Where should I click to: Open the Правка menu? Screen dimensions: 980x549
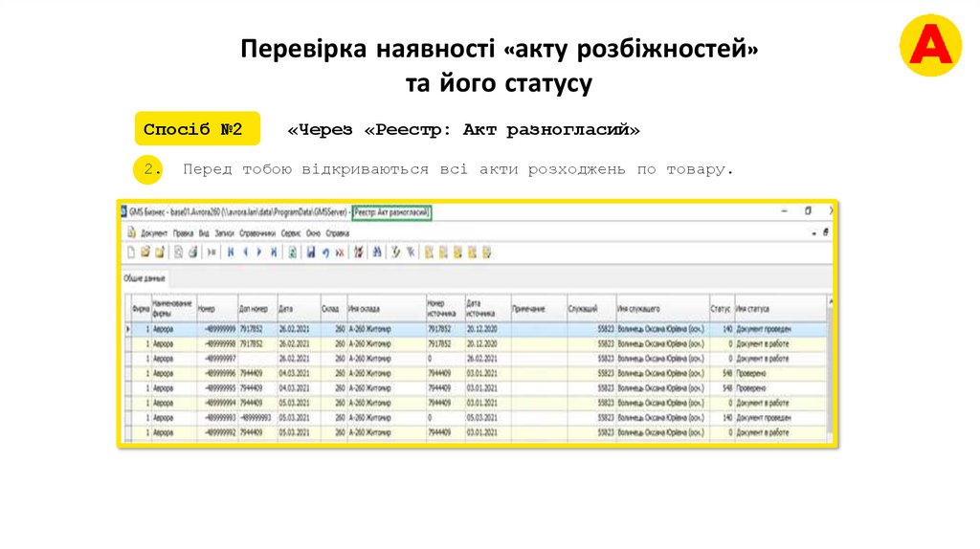(x=183, y=233)
